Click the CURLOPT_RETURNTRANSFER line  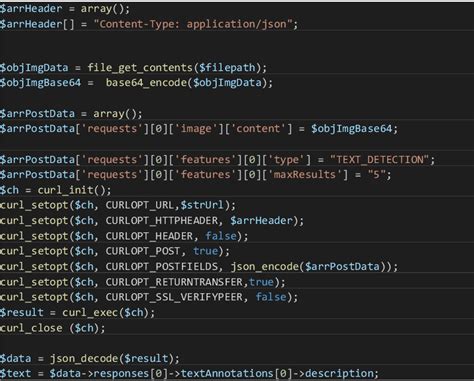click(x=143, y=282)
